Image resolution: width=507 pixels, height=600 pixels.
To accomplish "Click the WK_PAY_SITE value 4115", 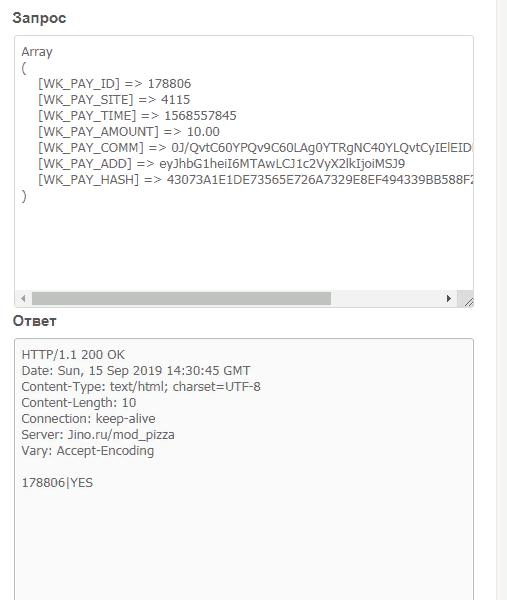I will (175, 100).
